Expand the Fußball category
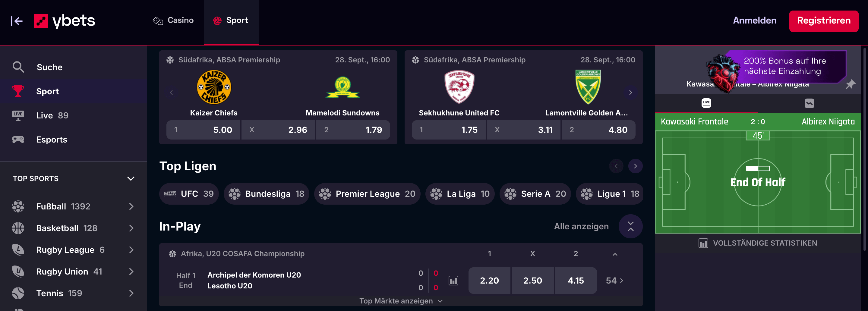The width and height of the screenshot is (868, 311). point(131,206)
